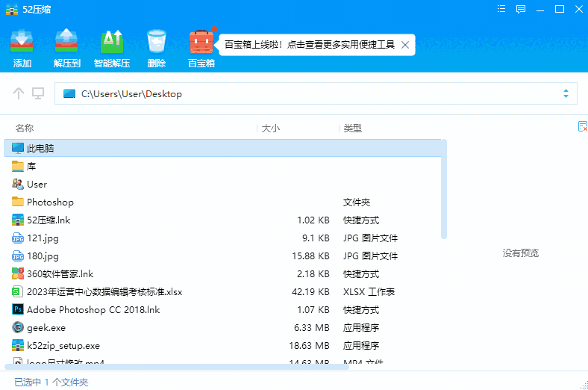Maximize the 52压缩 window
588x390 pixels.
560,9
